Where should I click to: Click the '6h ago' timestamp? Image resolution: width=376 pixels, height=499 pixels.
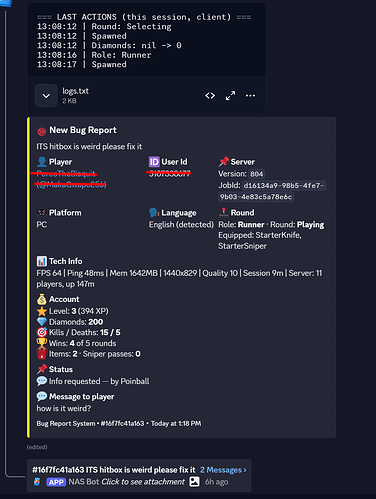tap(216, 482)
